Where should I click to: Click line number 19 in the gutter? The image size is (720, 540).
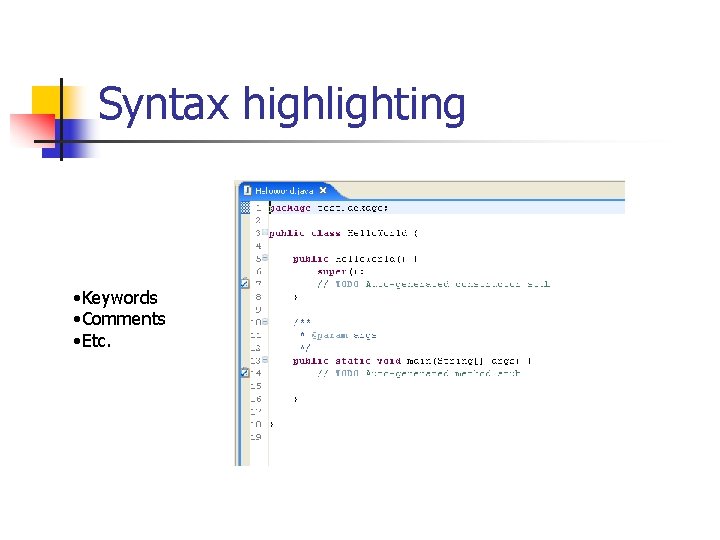[256, 437]
